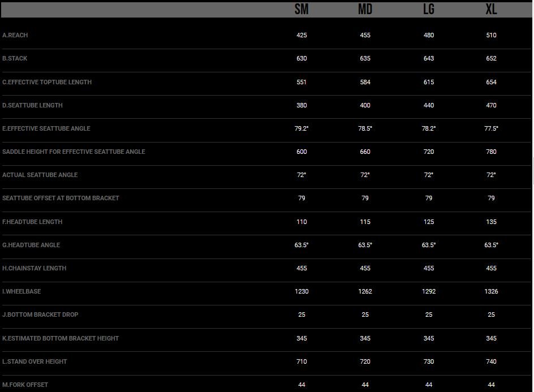This screenshot has width=534, height=392.
Task: Click the G.HEADTUBE ANGLE label
Action: pyautogui.click(x=31, y=245)
